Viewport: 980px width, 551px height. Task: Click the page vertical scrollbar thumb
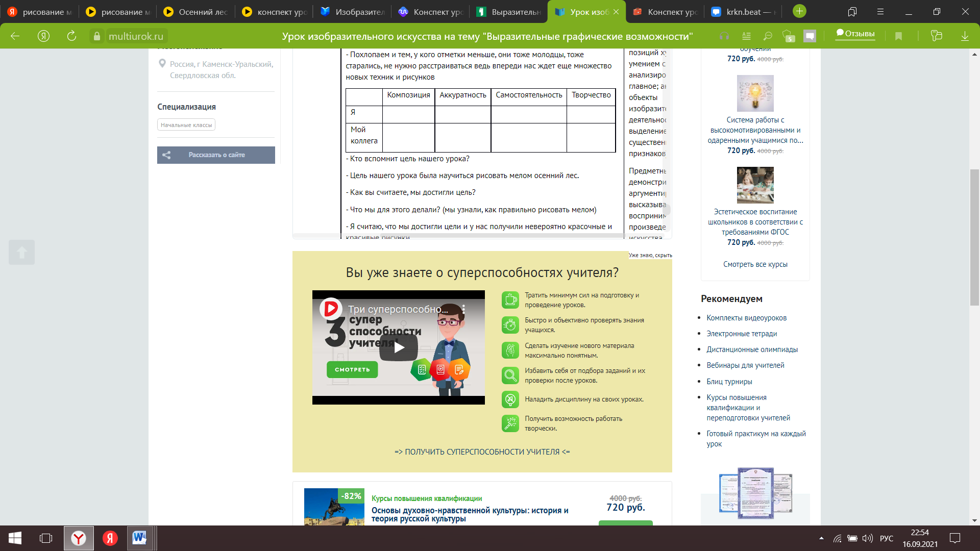coord(974,237)
